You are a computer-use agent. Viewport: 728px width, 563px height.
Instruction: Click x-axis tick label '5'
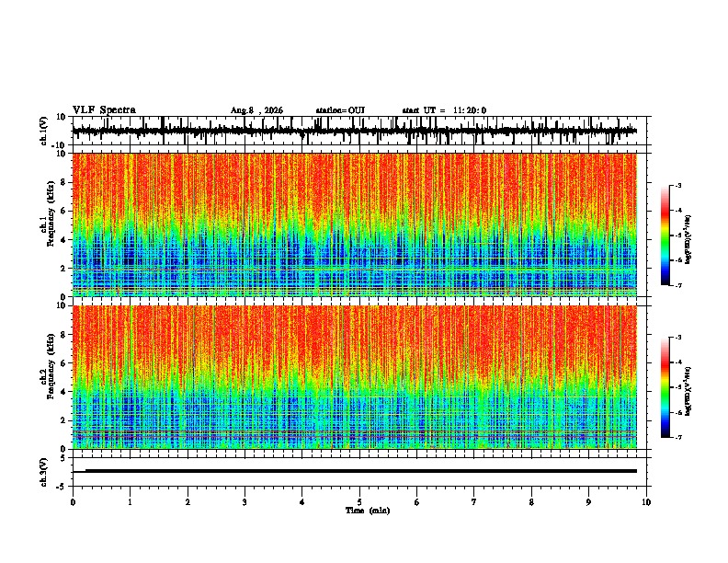359,502
